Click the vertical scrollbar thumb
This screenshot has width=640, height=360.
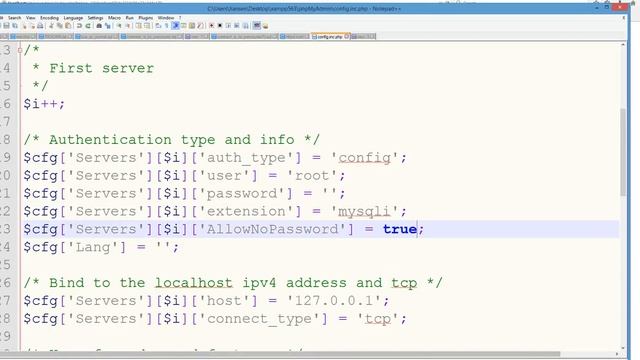tap(623, 152)
